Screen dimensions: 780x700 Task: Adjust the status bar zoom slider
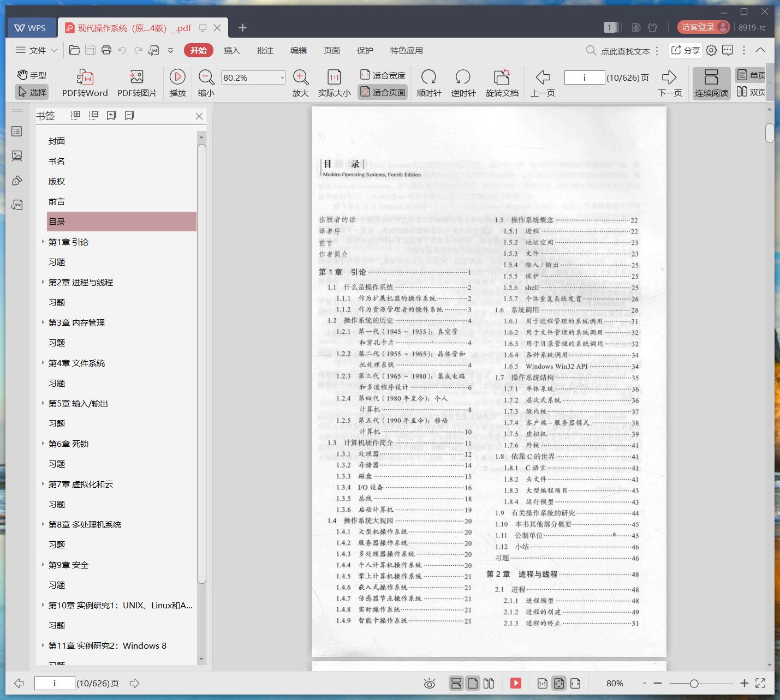tap(694, 683)
